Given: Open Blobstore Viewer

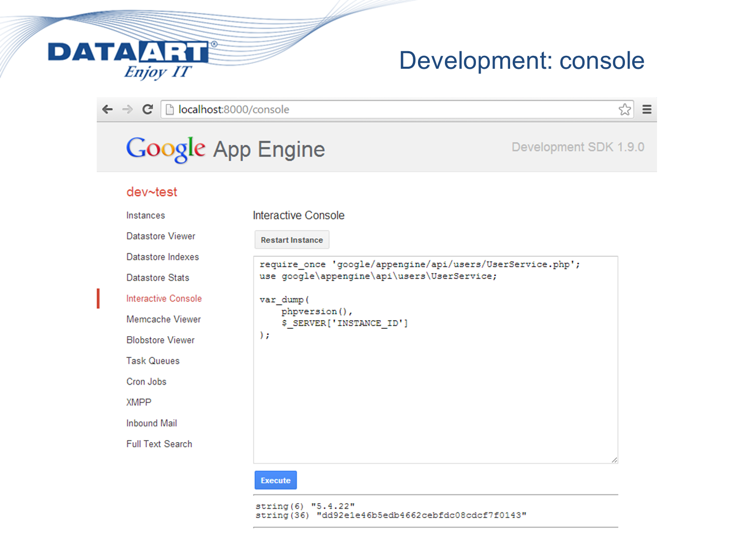Looking at the screenshot, I should coord(160,340).
